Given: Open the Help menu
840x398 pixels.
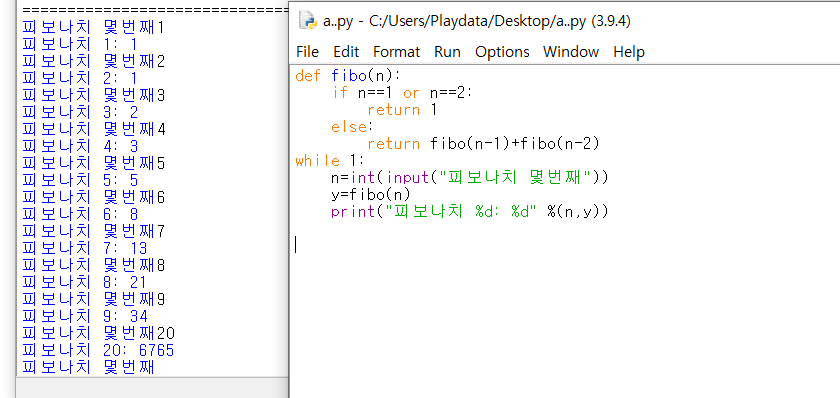Looking at the screenshot, I should tap(629, 52).
